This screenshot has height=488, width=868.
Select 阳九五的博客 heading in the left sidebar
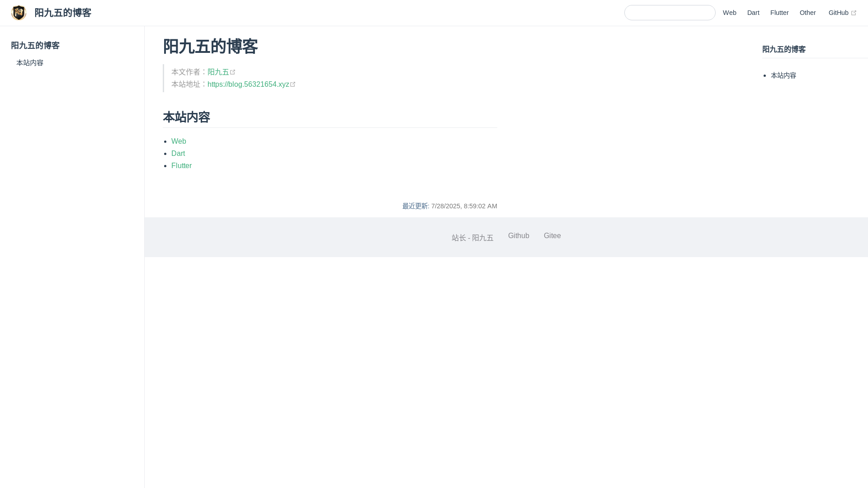pyautogui.click(x=35, y=46)
